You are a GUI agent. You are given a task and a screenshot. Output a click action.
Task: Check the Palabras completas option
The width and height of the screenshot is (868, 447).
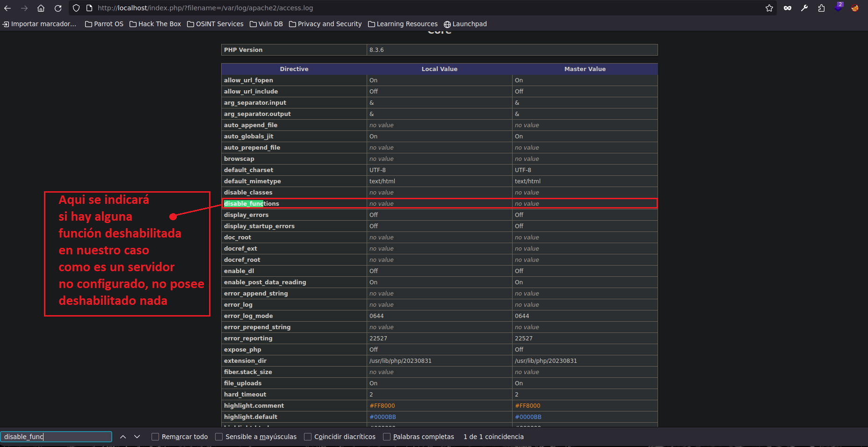click(x=387, y=437)
